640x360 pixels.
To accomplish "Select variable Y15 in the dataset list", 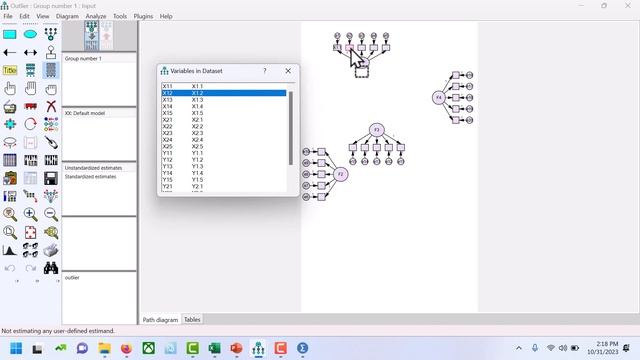I will coord(224,180).
